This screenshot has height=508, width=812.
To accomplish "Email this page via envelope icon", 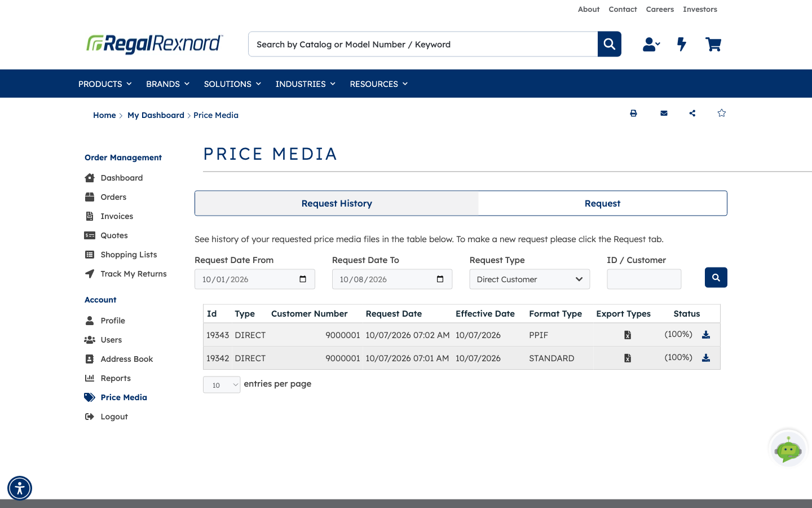I will [x=664, y=113].
